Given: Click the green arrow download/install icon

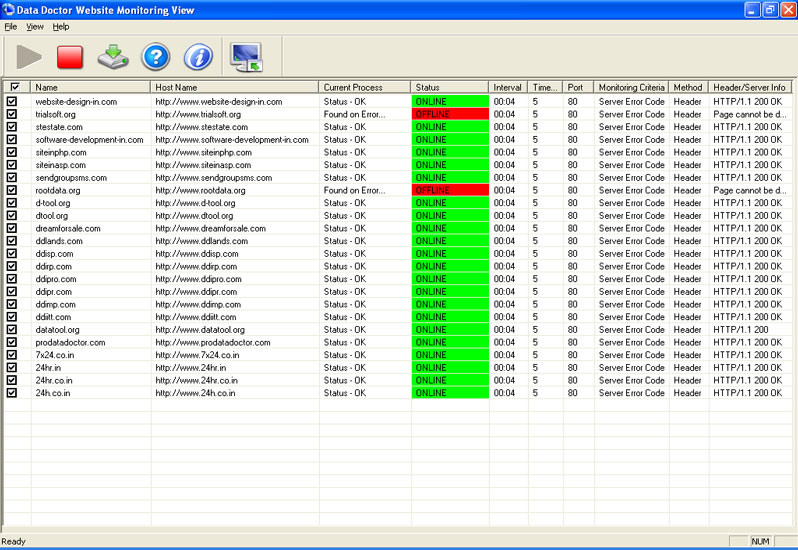Looking at the screenshot, I should tap(113, 57).
